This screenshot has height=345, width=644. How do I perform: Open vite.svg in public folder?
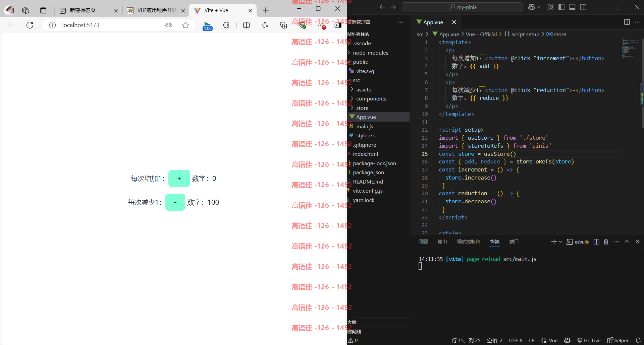[x=378, y=71]
